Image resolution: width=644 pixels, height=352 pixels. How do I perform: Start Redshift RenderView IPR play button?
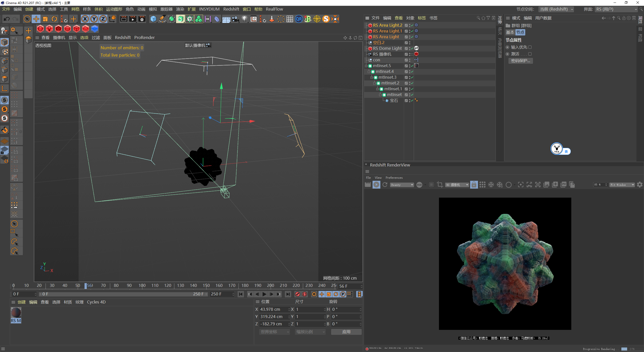point(376,185)
